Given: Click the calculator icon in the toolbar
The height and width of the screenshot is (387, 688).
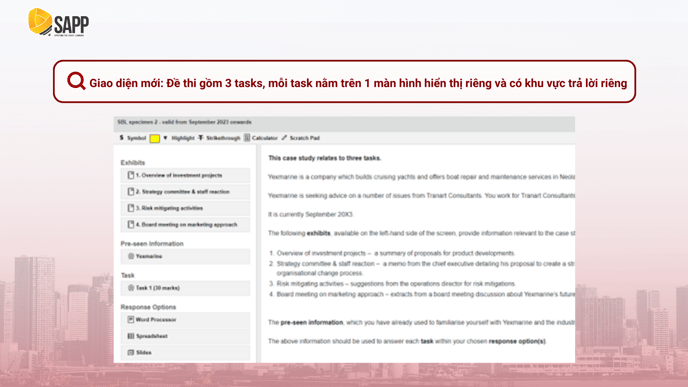Looking at the screenshot, I should tap(247, 138).
